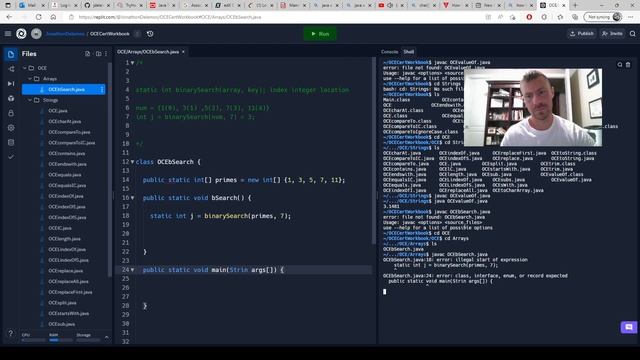Fold bSearch method at line 16
This screenshot has width=640, height=360.
132,198
